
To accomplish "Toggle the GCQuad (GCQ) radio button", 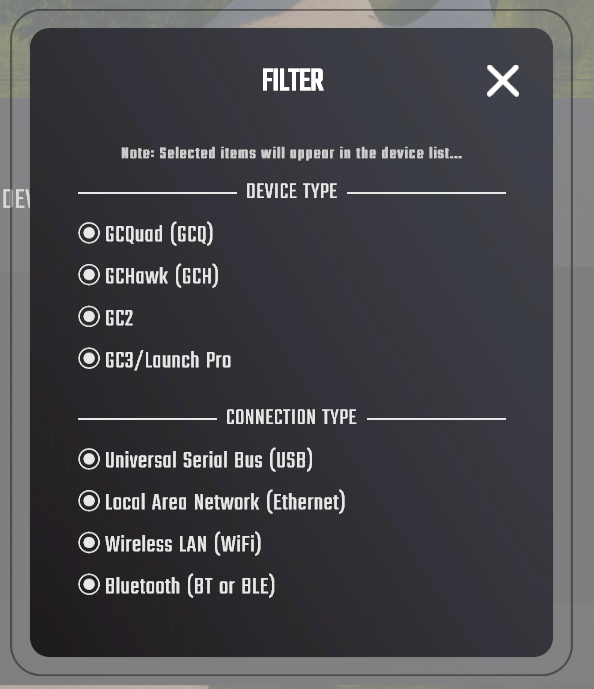I will point(89,233).
